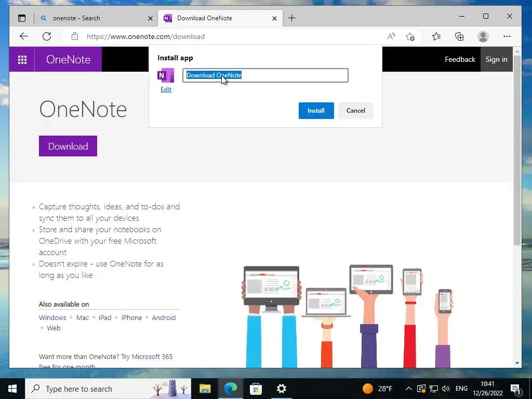Screen dimensions: 532x399
Task: Click the Edit link under the app icon
Action: click(x=166, y=89)
